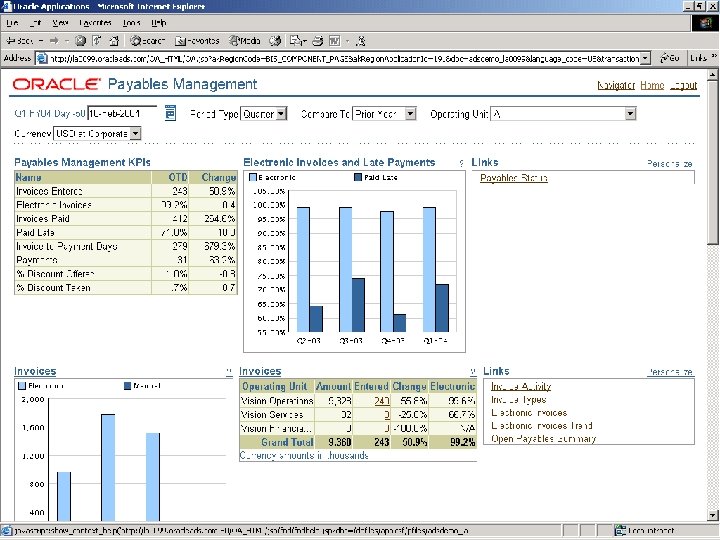Click the Paid Late legend swatch
This screenshot has height=540, width=720.
(x=358, y=177)
